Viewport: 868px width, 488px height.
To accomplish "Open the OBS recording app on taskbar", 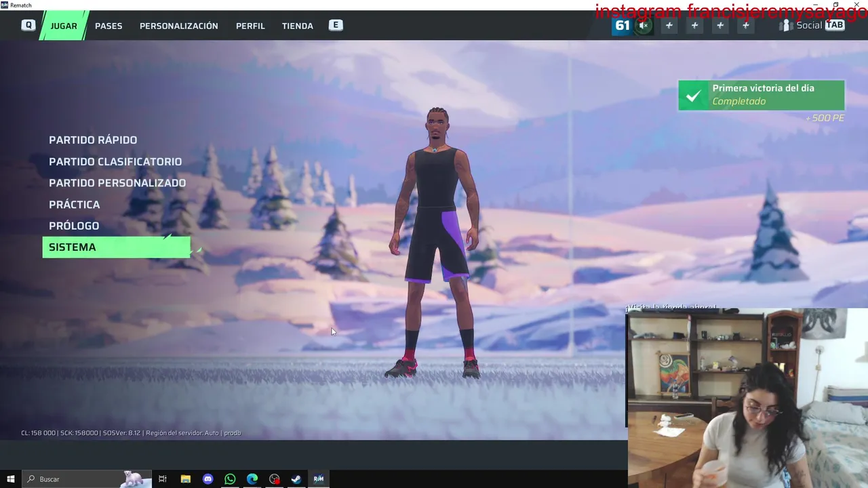I will pyautogui.click(x=274, y=479).
